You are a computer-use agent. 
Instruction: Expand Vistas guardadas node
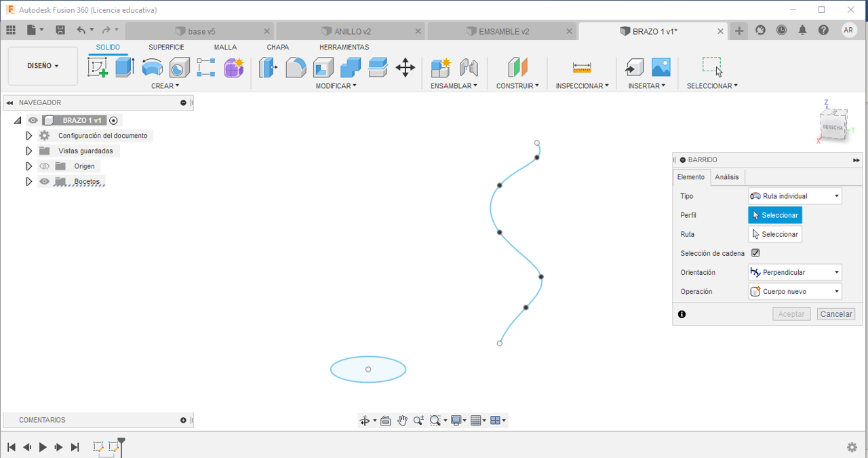[28, 151]
